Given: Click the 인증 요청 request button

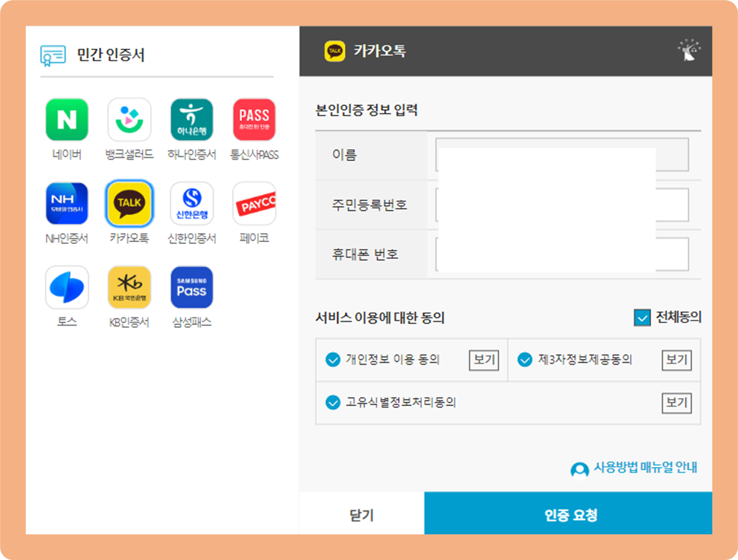Looking at the screenshot, I should [x=568, y=513].
